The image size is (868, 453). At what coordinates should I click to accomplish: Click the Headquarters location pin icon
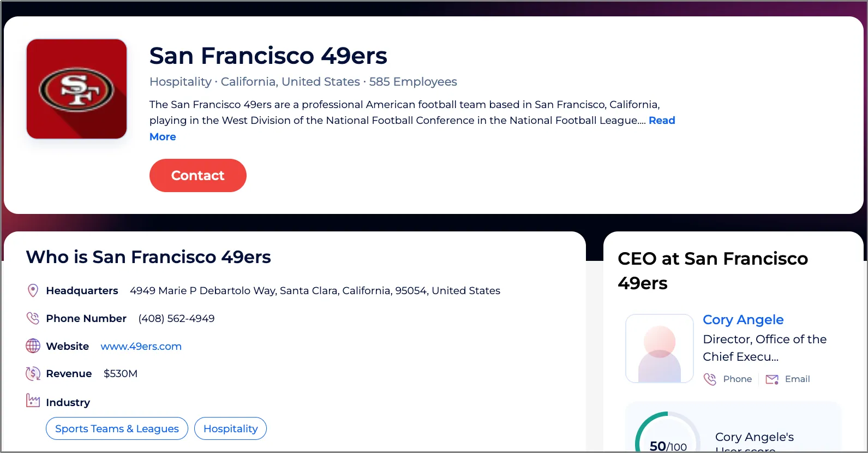tap(33, 290)
